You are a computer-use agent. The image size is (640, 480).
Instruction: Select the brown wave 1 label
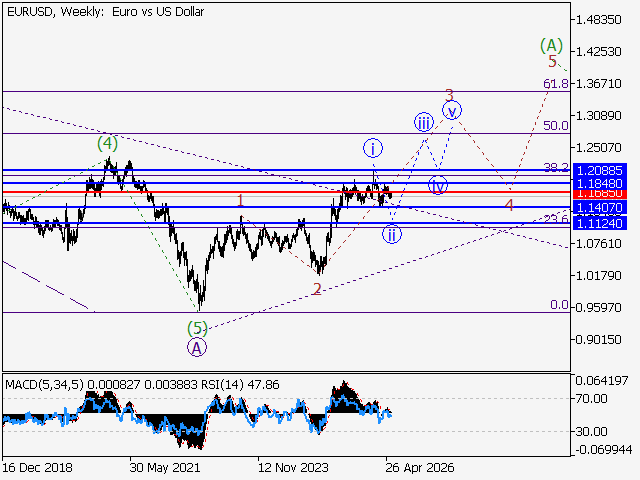[x=240, y=200]
